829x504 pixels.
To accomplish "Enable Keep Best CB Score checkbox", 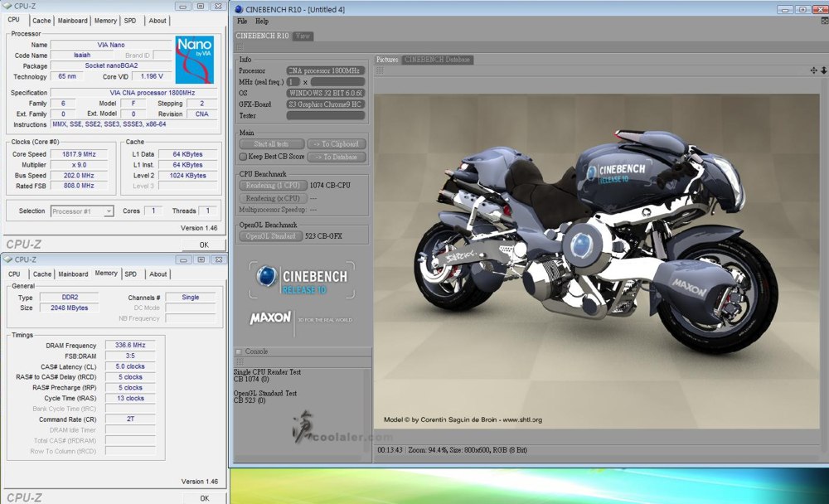I will point(243,157).
